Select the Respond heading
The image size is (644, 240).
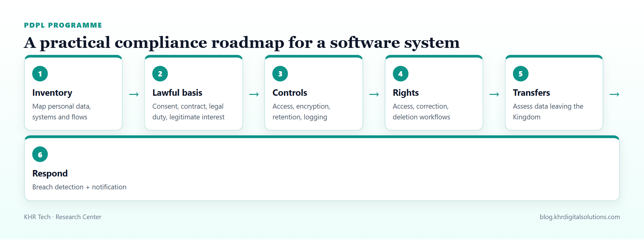coord(50,173)
